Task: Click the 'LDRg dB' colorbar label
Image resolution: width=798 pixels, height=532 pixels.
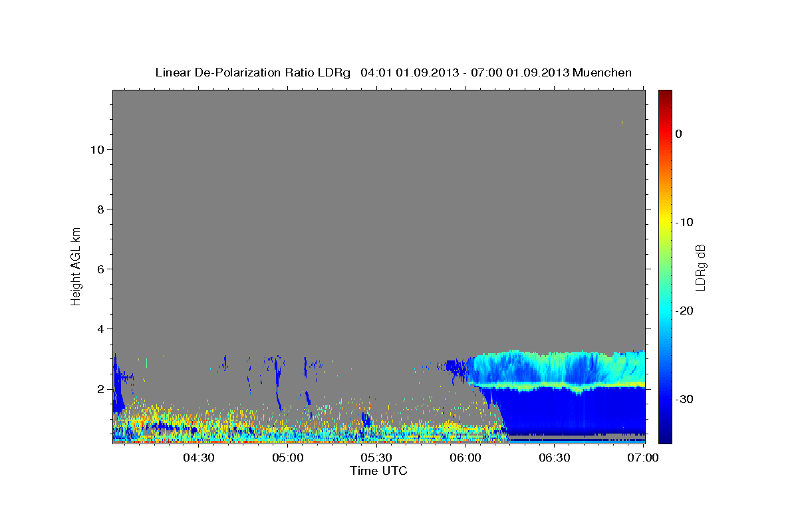Action: coord(700,267)
